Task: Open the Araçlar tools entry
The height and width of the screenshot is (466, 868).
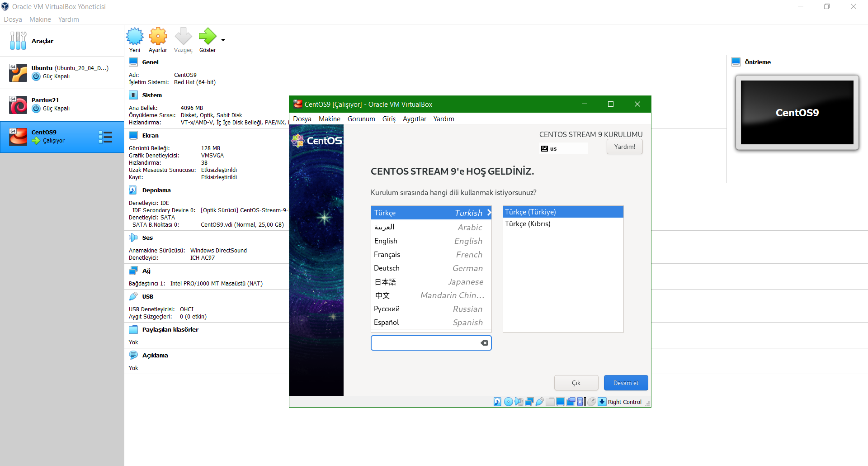Action: click(62, 41)
